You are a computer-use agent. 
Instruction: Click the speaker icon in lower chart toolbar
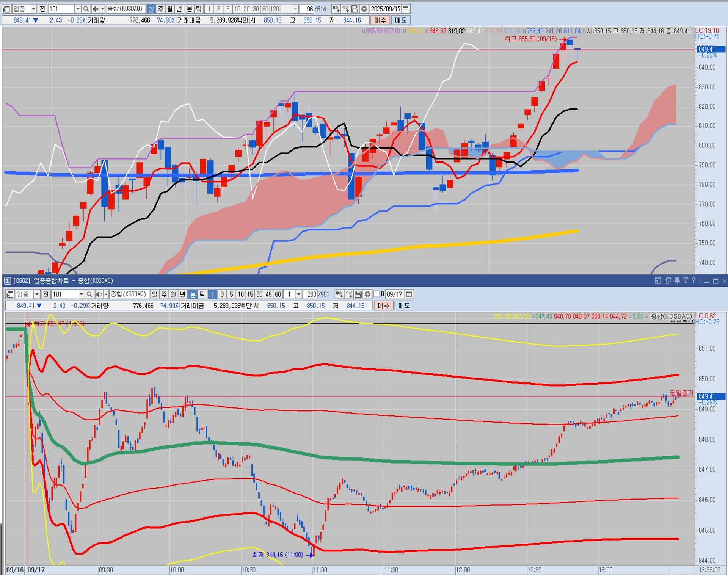(x=99, y=294)
